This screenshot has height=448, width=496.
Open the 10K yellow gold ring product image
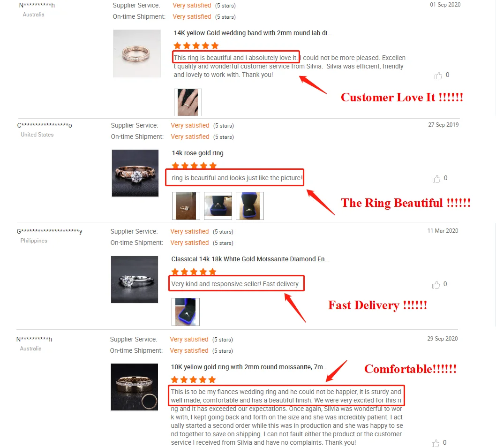(x=135, y=387)
